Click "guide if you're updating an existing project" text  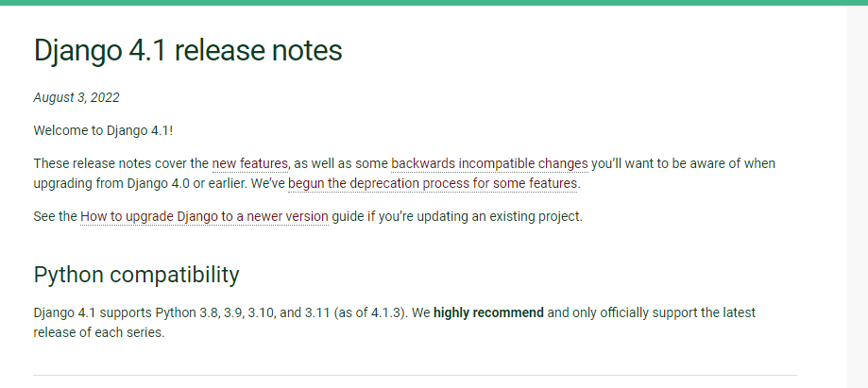457,216
